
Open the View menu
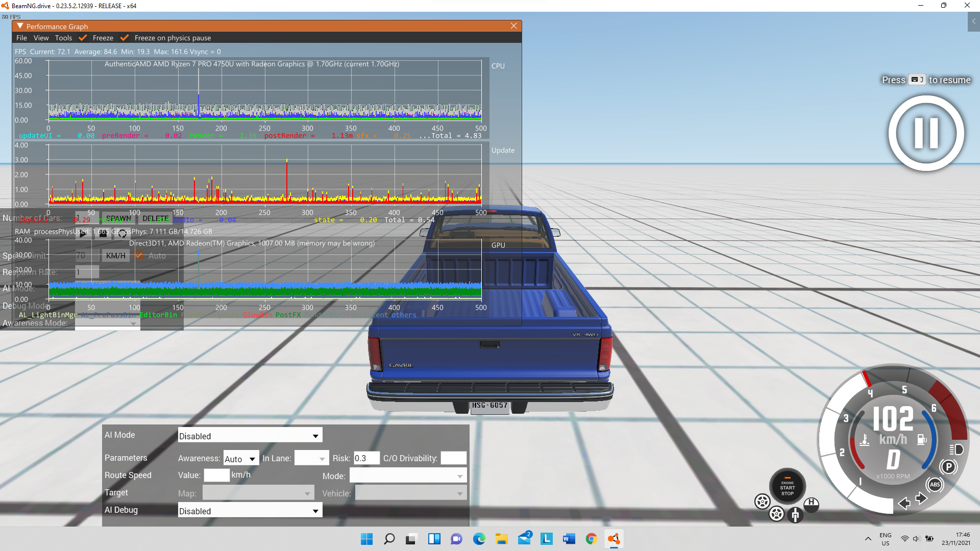tap(41, 38)
